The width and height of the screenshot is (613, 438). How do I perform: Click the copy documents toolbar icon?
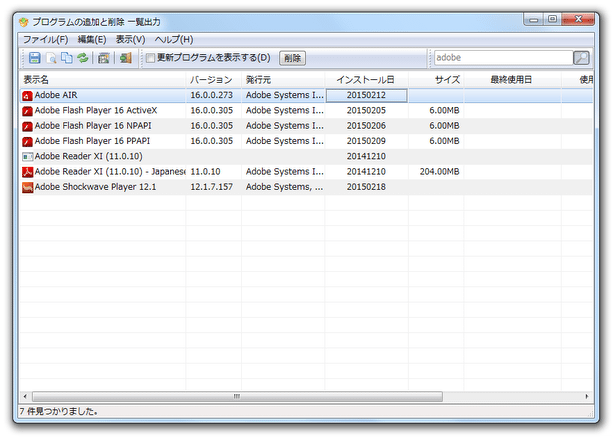67,58
